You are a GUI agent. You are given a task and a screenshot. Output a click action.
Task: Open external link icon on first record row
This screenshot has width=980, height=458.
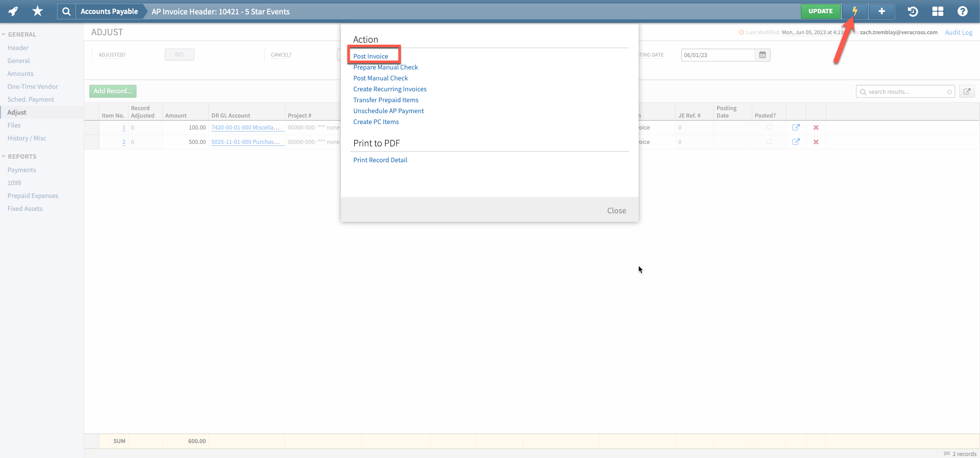click(x=796, y=128)
